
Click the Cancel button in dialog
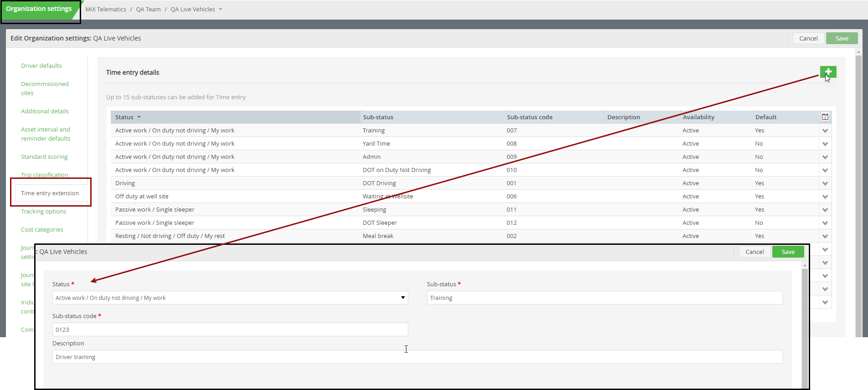point(755,252)
